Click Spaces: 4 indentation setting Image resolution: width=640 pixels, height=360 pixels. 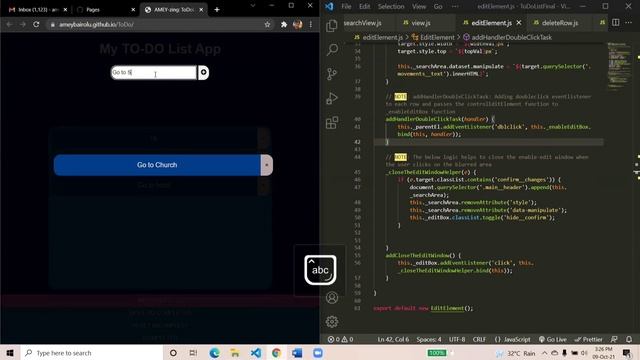429,339
